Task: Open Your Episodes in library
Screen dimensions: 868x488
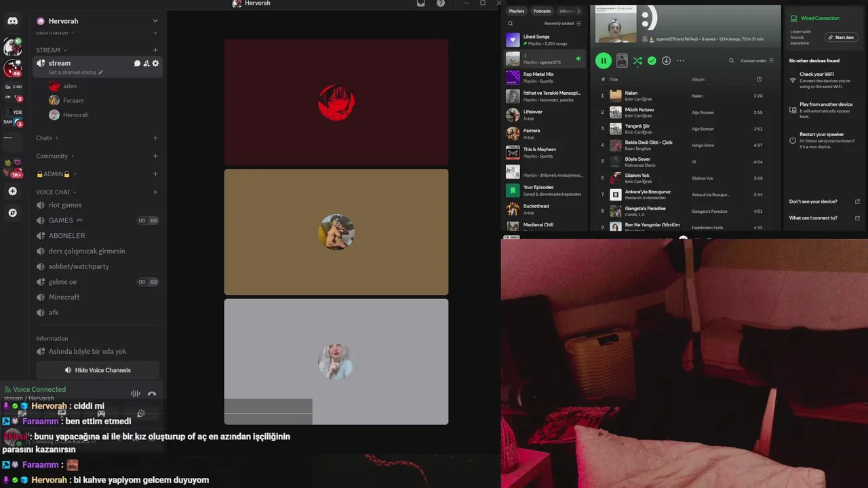Action: pyautogui.click(x=545, y=190)
